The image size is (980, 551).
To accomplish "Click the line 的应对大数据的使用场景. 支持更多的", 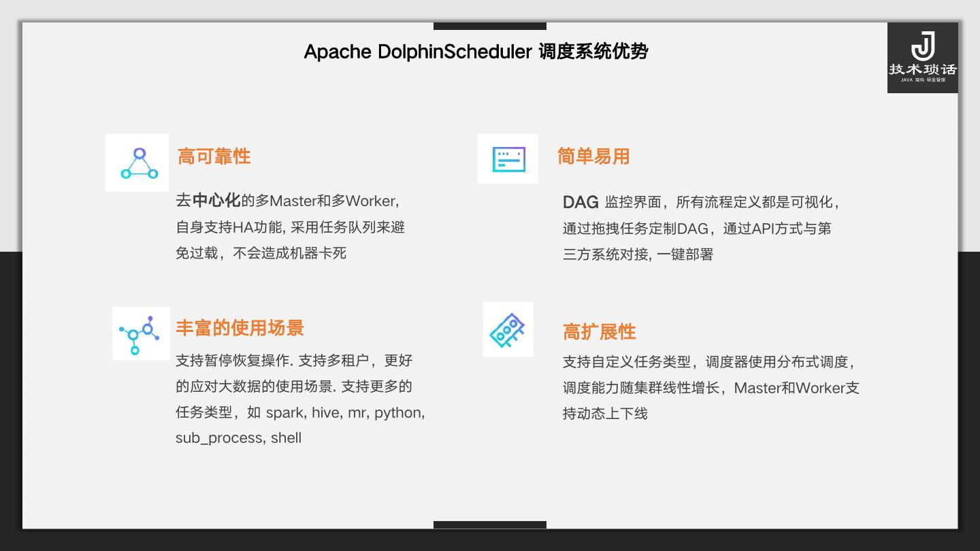I will pyautogui.click(x=294, y=386).
